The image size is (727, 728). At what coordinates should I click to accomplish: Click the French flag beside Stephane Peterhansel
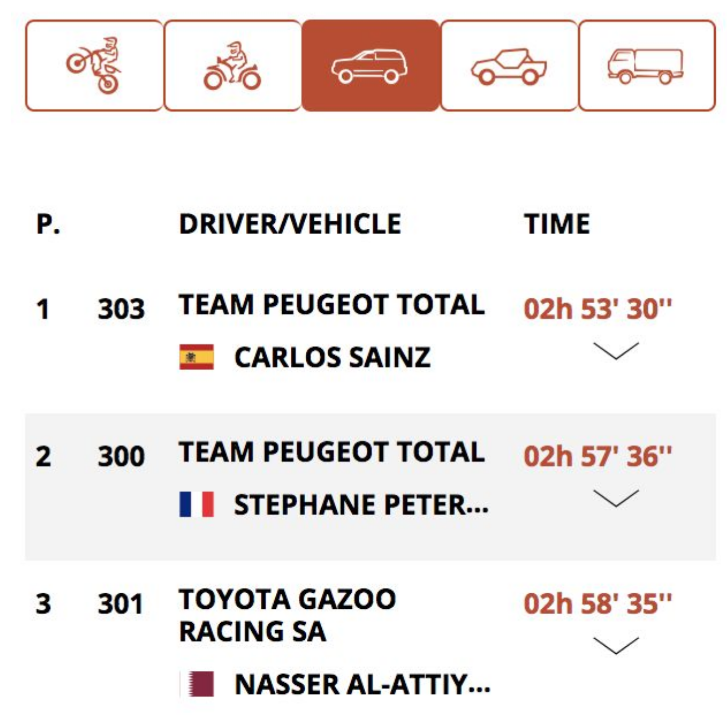[x=197, y=505]
